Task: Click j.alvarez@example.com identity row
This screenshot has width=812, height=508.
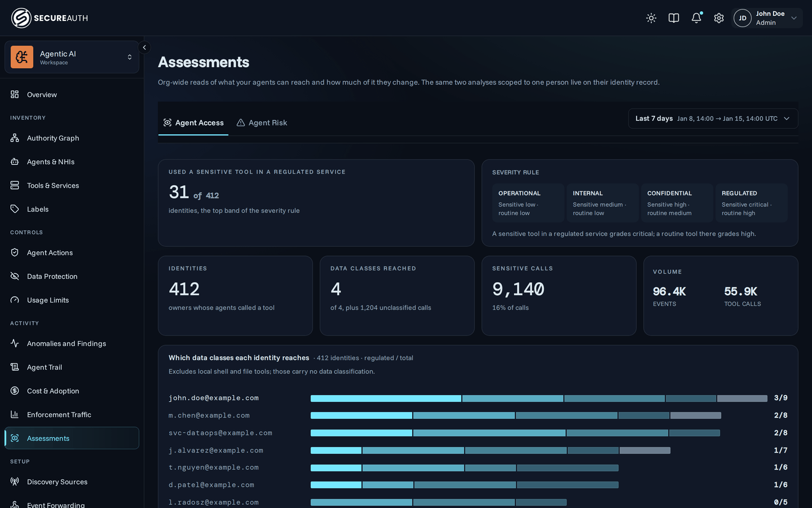Action: point(478,450)
